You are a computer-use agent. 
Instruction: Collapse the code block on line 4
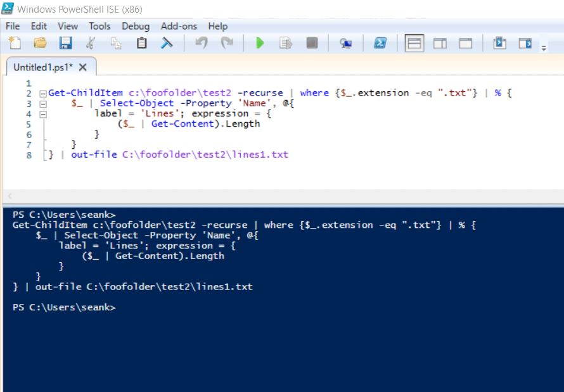pyautogui.click(x=43, y=115)
